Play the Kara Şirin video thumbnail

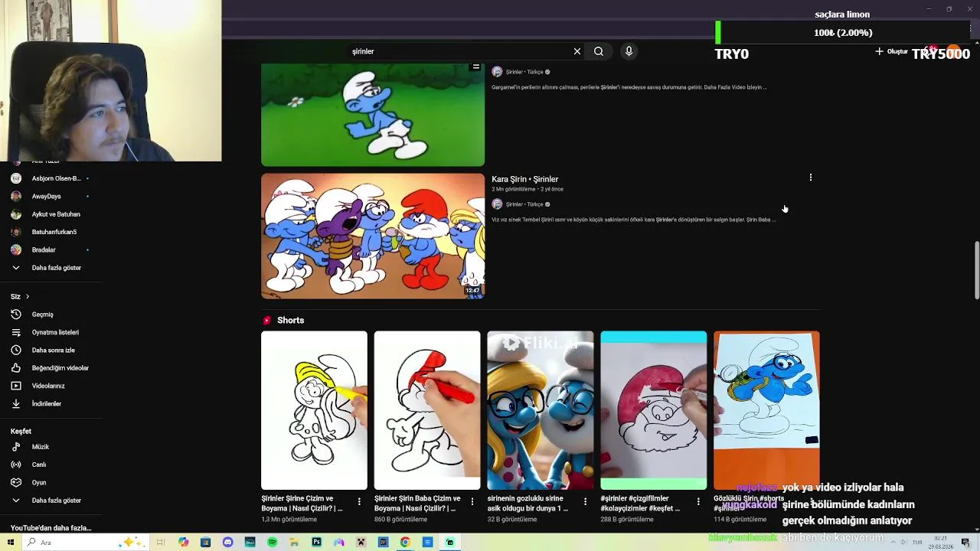click(x=373, y=236)
